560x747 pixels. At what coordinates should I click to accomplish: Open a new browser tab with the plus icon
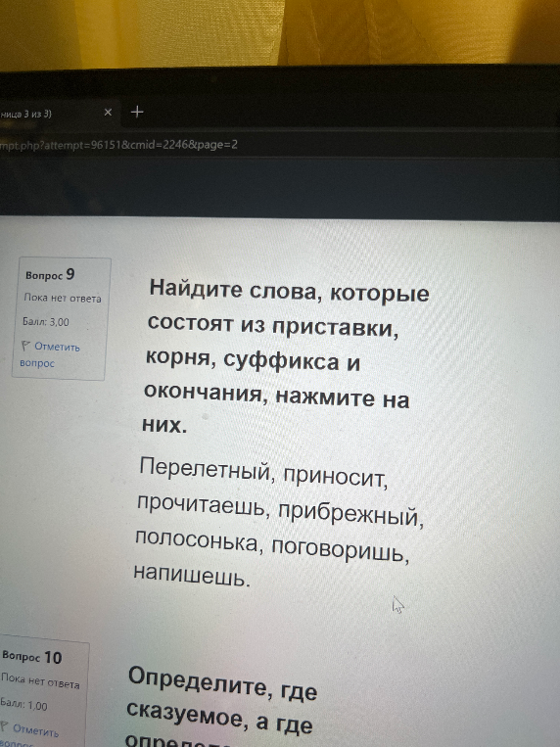point(137,112)
